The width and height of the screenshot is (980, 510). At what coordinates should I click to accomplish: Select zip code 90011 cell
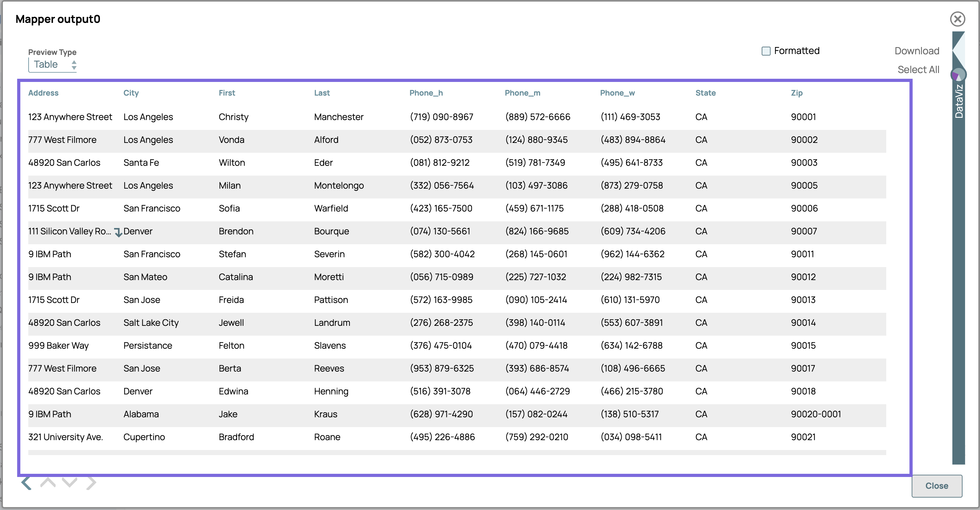(802, 254)
